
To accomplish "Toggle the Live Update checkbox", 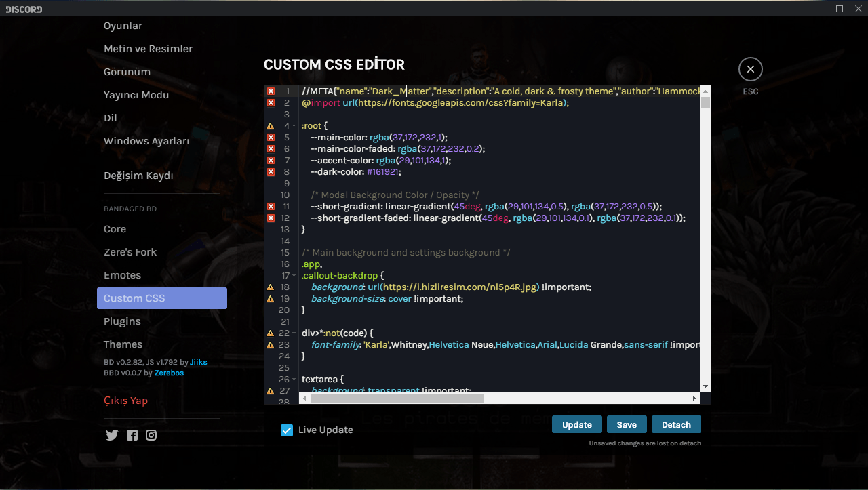I will (x=287, y=430).
